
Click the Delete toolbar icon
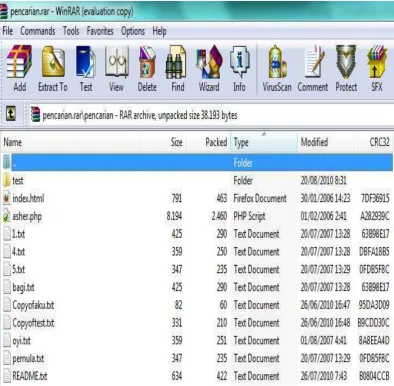[147, 62]
